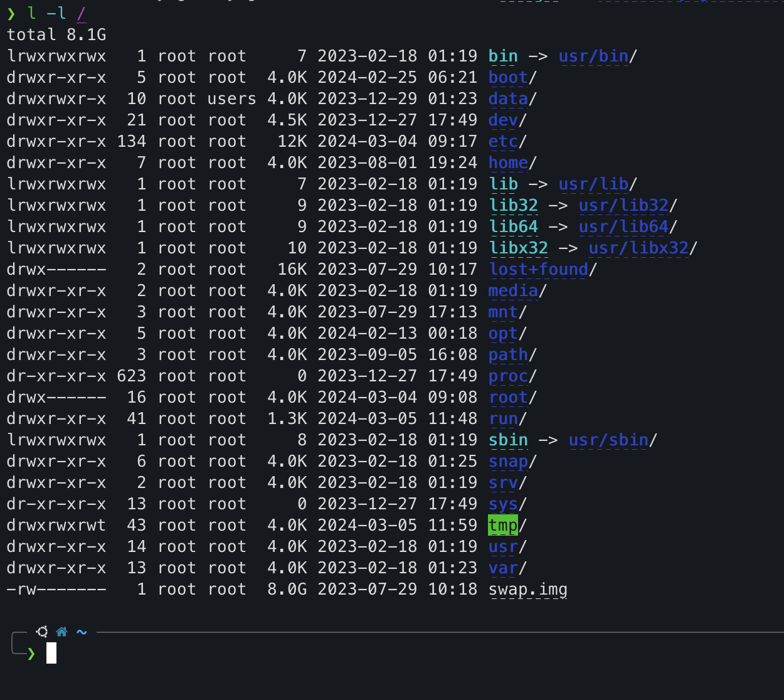Open the usr/lib64 symlink target
The height and width of the screenshot is (700, 784).
[623, 227]
